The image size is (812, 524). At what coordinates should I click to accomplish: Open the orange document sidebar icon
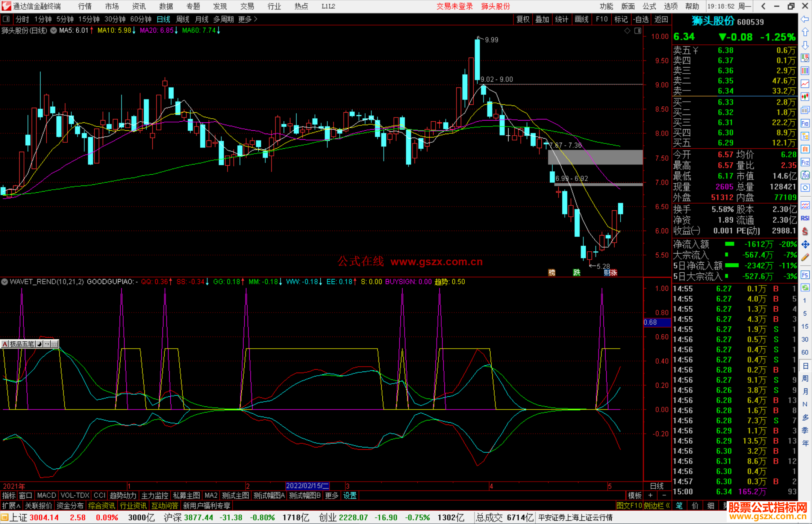[805, 149]
